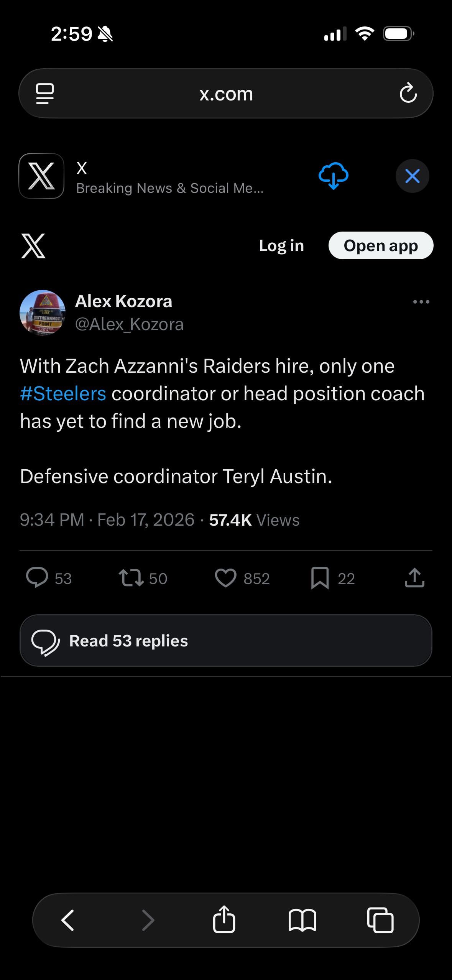Dismiss the X app banner
This screenshot has height=980, width=452.
click(x=412, y=176)
